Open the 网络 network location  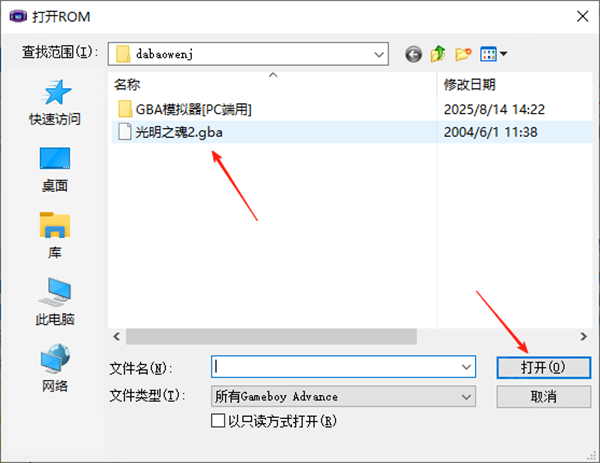pos(55,368)
